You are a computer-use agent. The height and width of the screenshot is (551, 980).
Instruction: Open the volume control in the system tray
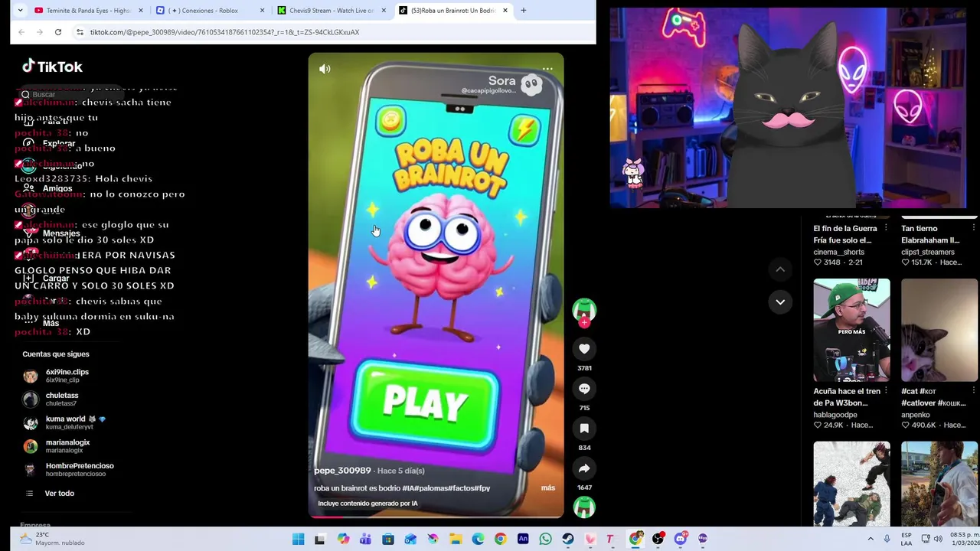(938, 539)
